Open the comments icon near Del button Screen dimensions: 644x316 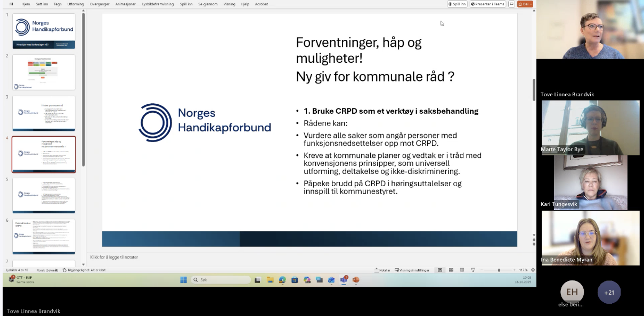tap(512, 4)
